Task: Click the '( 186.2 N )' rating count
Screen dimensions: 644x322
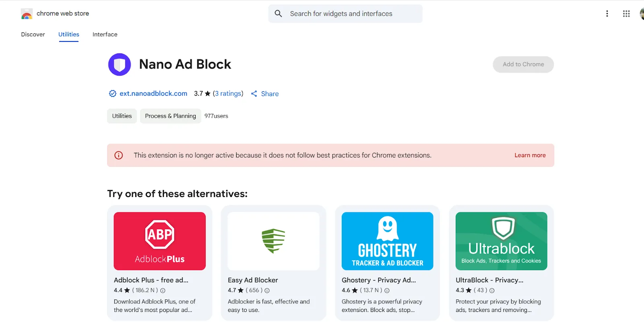Action: (145, 290)
